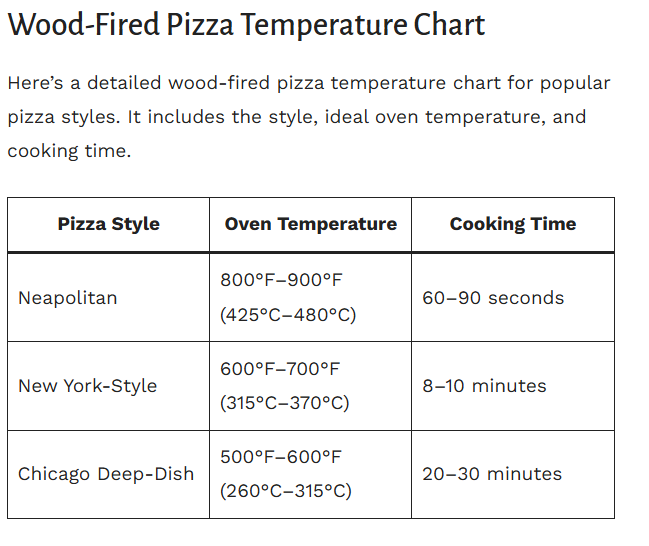Click the 20–30 minutes cooking time
The height and width of the screenshot is (546, 649).
[x=492, y=474]
